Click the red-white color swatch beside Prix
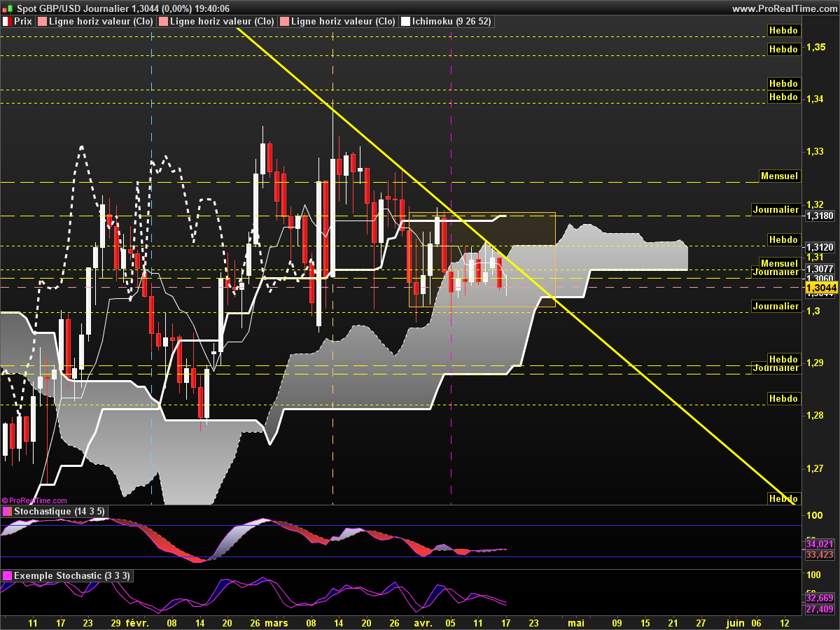The image size is (840, 630). point(7,22)
